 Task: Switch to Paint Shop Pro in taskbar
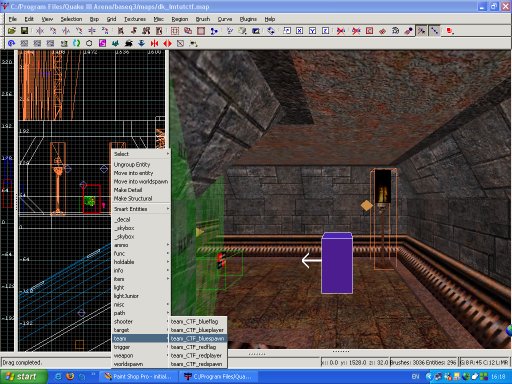[x=138, y=377]
